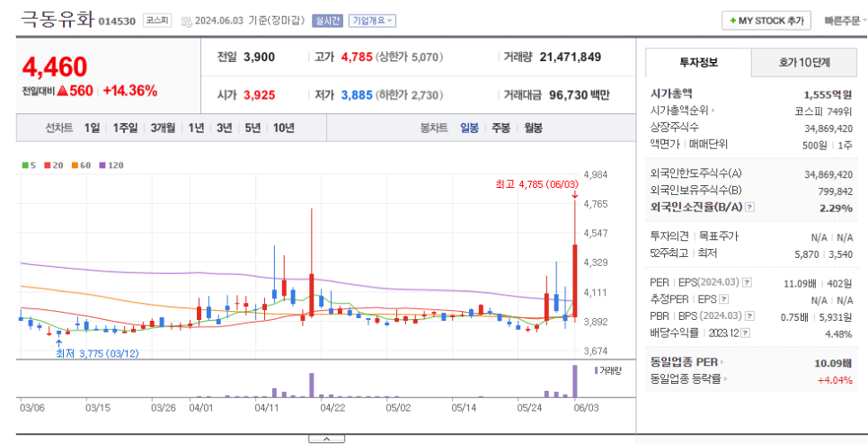Click the 전일 value 3,900
The width and height of the screenshot is (868, 444).
(x=259, y=57)
